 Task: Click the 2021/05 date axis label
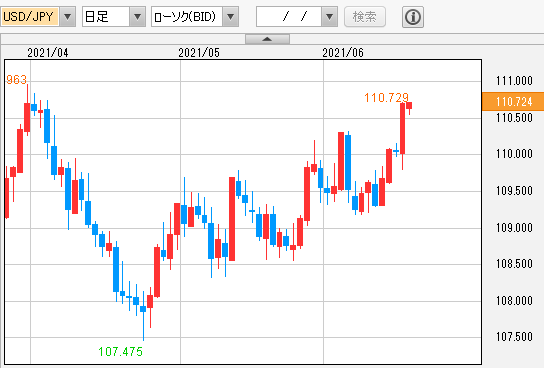[199, 53]
